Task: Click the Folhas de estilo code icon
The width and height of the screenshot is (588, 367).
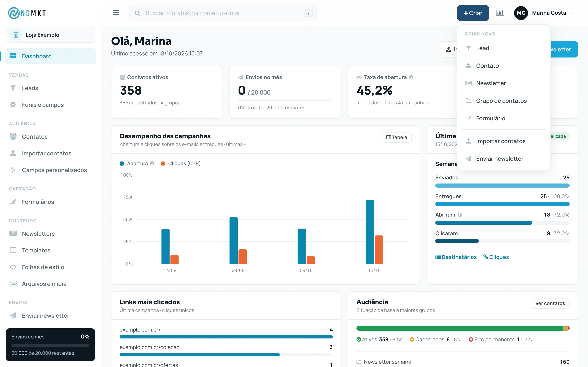Action: click(13, 267)
